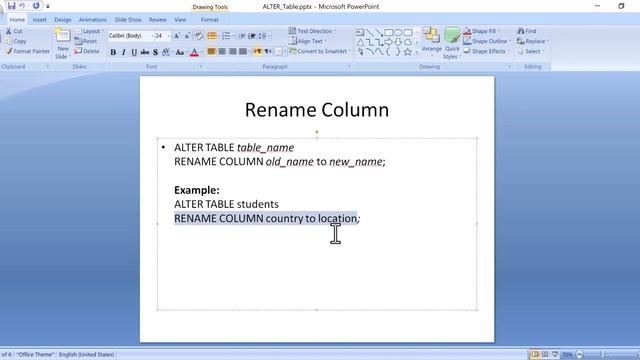Select the Isosceles Triangle shape
The height and width of the screenshot is (360, 640).
360,42
